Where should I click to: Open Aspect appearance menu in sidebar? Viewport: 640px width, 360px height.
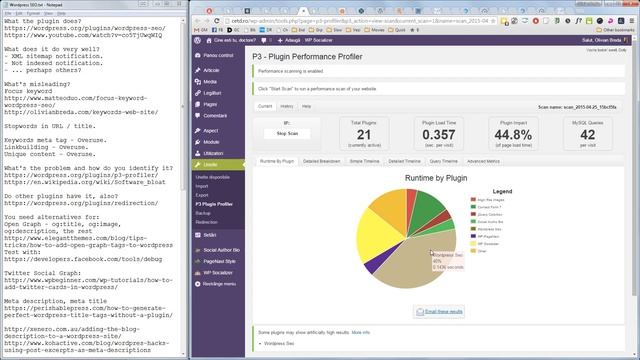(x=218, y=131)
